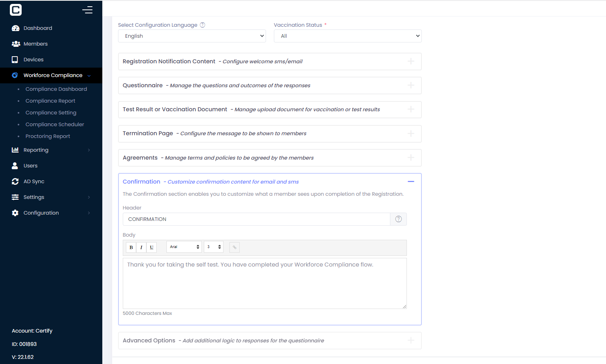
Task: Collapse Confirmation section minus icon
Action: click(411, 182)
